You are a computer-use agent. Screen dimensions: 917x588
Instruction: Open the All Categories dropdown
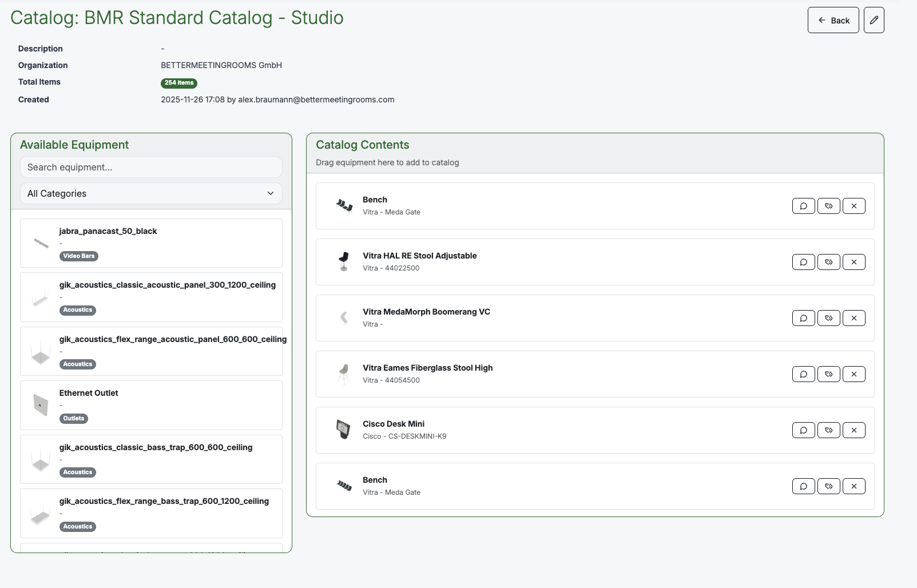(x=151, y=193)
